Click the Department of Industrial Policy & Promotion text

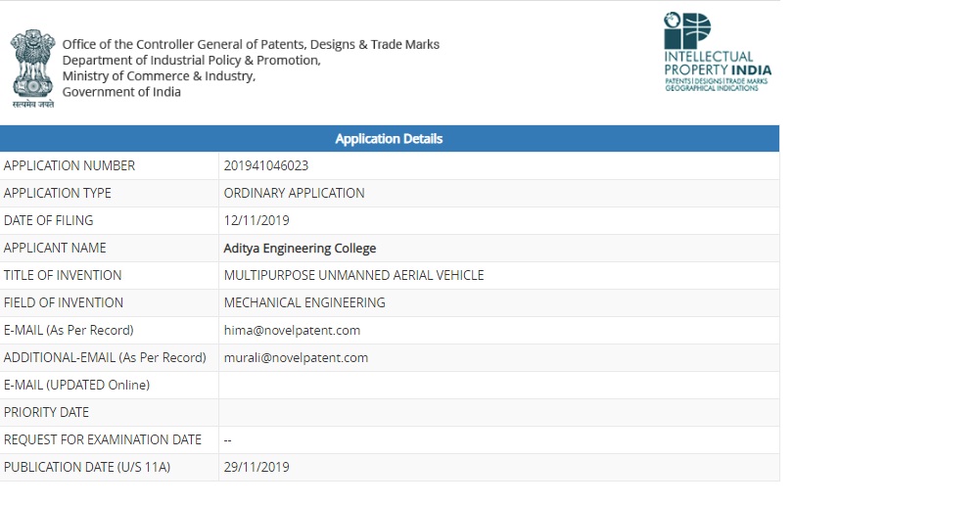point(191,61)
